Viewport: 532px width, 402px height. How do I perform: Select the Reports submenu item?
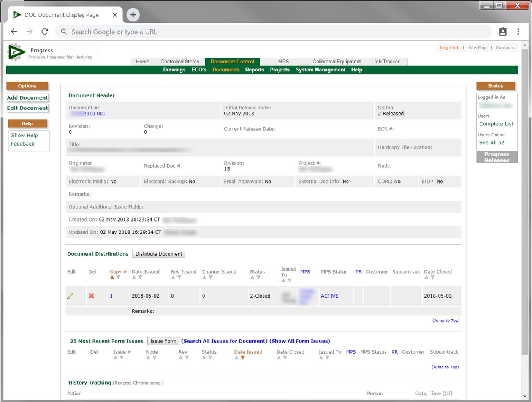(255, 70)
